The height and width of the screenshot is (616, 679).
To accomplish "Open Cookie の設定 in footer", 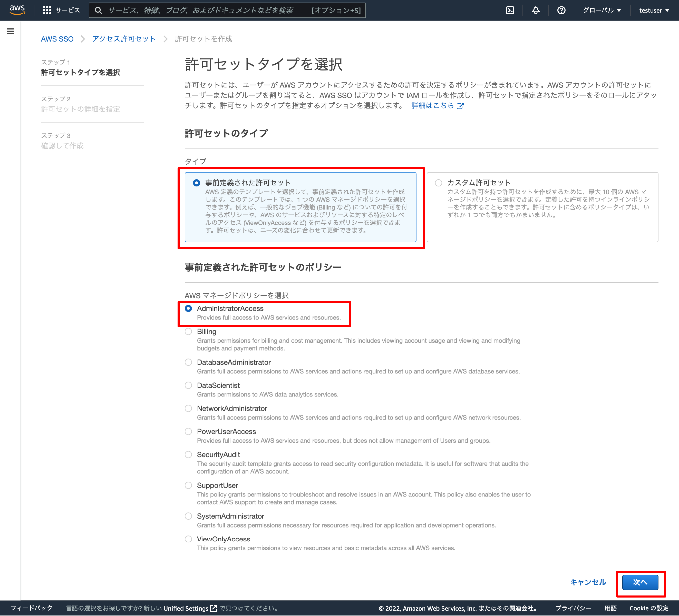I will pos(649,608).
